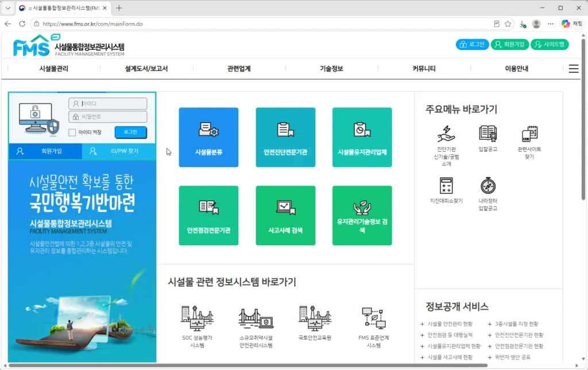Close the 시설물통합정보관리시스템 browser tab

click(105, 8)
